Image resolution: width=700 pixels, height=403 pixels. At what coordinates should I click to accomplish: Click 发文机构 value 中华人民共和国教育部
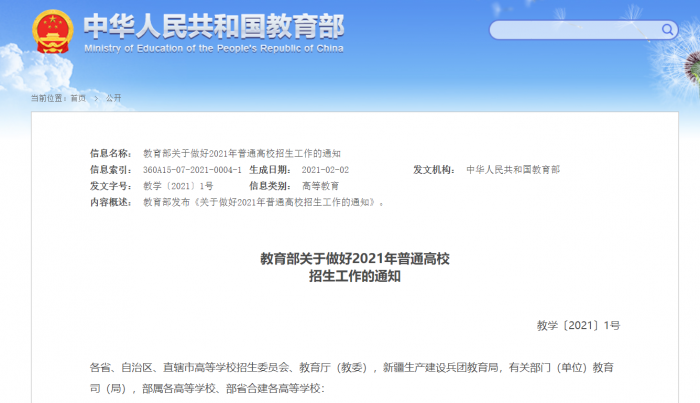pyautogui.click(x=513, y=170)
